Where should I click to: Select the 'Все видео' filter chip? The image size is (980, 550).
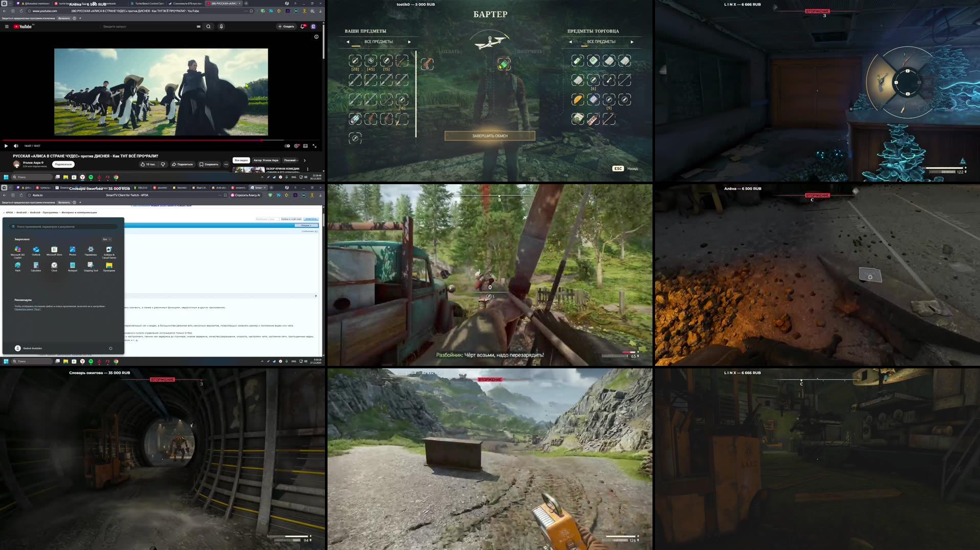point(242,161)
